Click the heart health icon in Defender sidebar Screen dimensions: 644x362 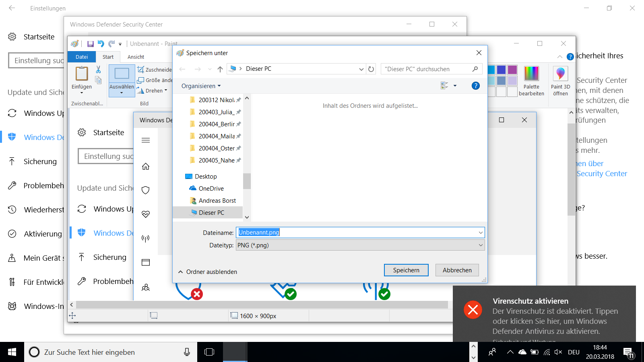point(146,214)
